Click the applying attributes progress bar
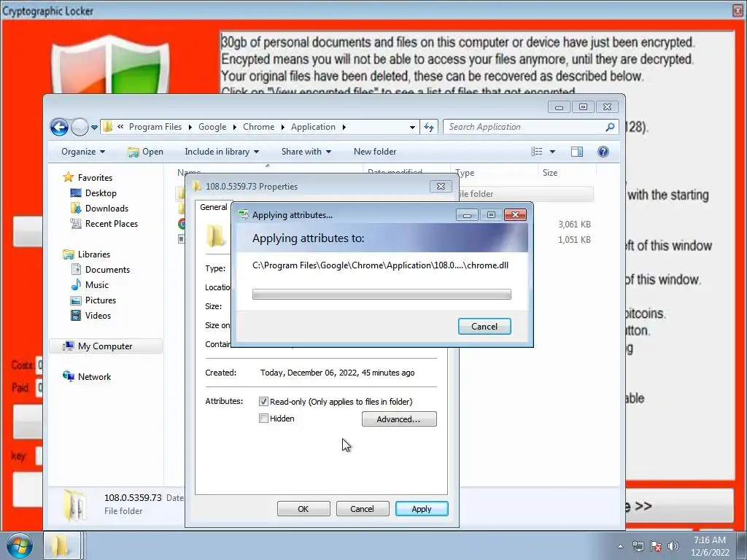This screenshot has width=747, height=560. 382,295
